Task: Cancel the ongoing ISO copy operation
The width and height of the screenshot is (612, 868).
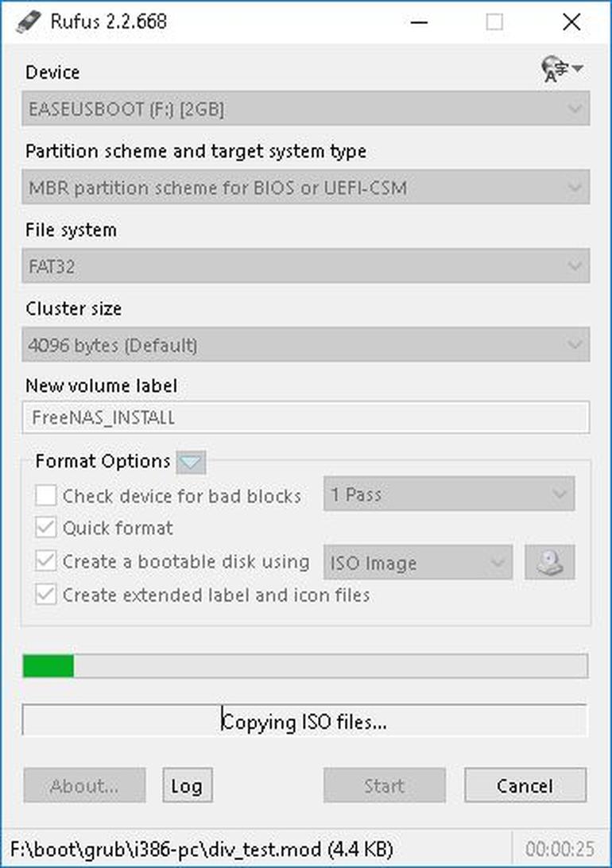Action: pos(525,785)
